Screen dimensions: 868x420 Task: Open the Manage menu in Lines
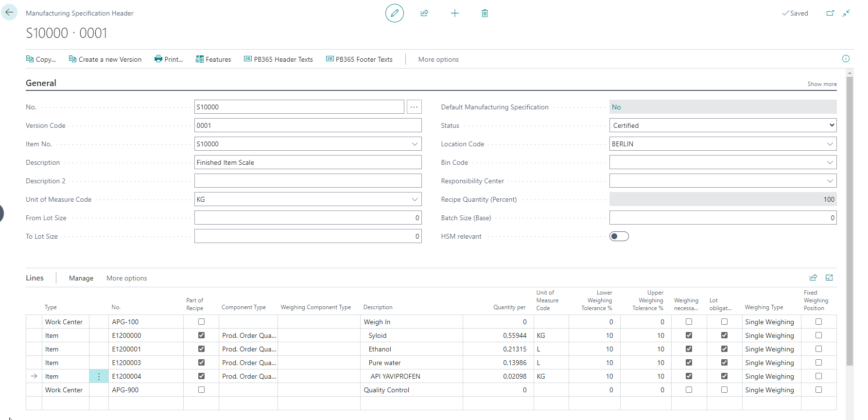[81, 278]
